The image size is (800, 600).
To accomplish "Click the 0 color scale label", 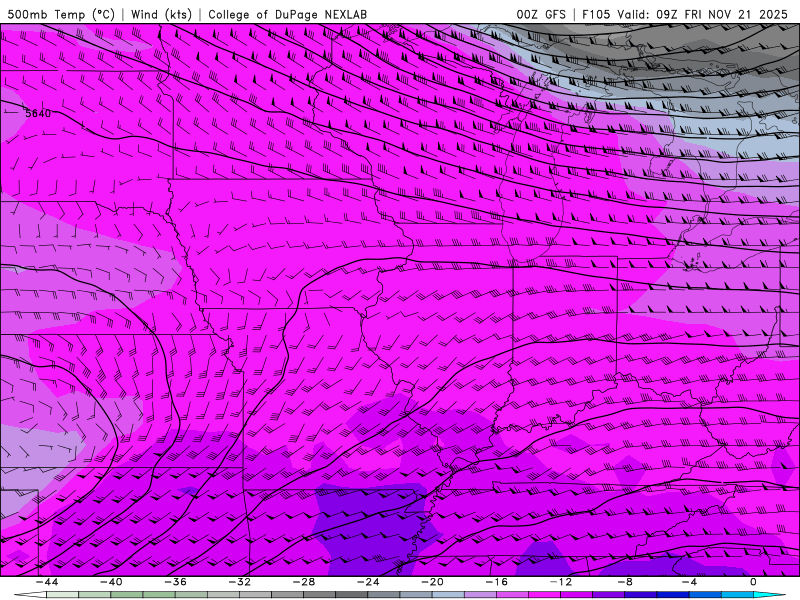I will [754, 582].
